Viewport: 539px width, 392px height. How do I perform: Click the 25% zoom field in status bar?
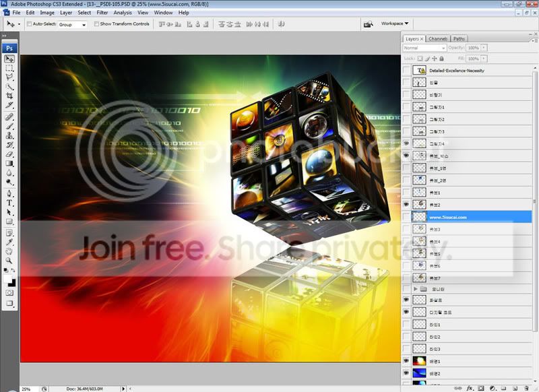click(27, 389)
